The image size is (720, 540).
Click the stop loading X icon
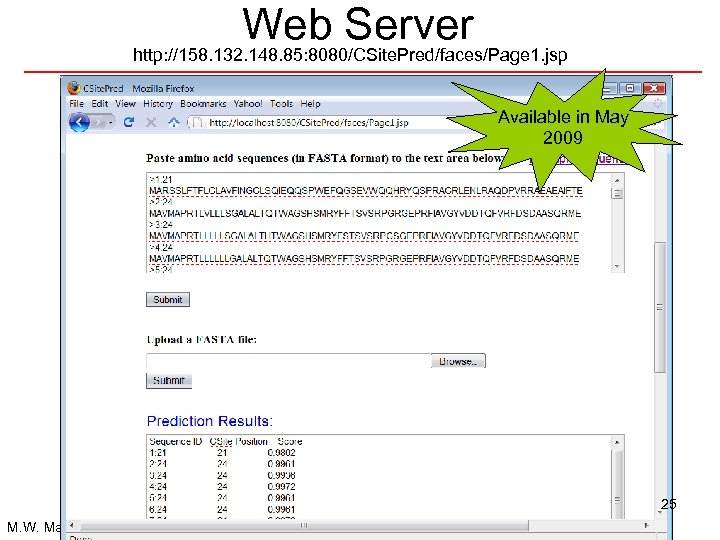151,122
